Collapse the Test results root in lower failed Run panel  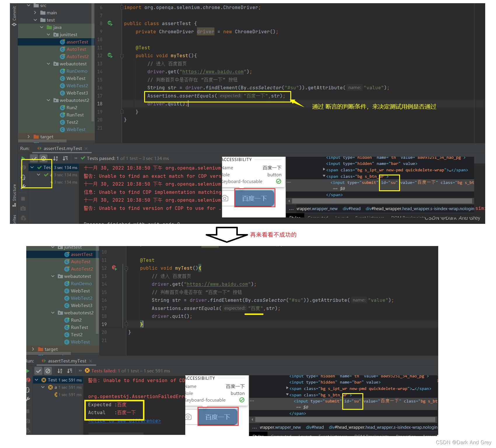point(37,380)
